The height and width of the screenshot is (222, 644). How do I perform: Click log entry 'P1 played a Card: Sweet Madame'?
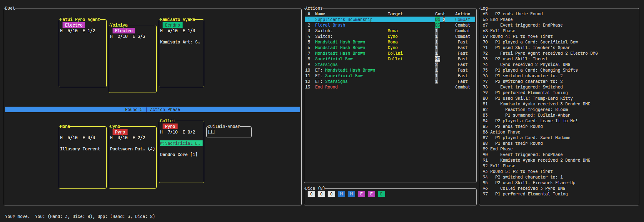[533, 138]
